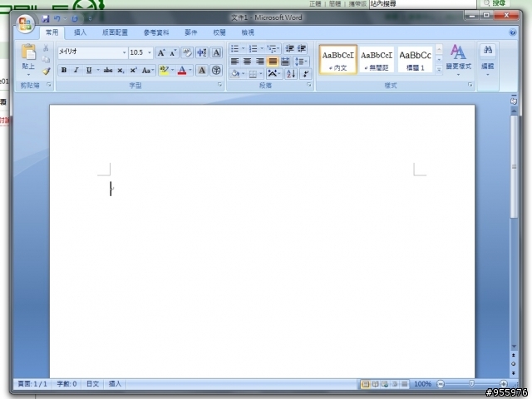The width and height of the screenshot is (532, 399).
Task: Open the font size dropdown showing 10.5
Action: click(150, 52)
